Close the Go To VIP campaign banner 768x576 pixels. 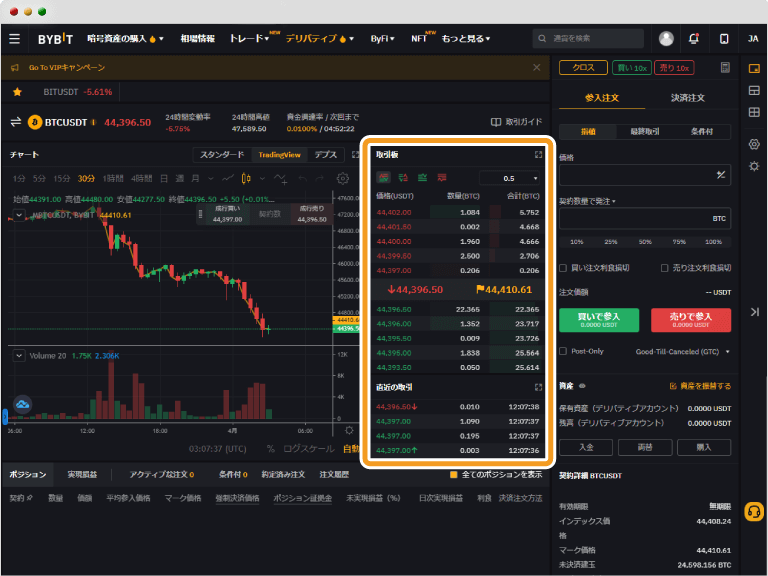[537, 68]
